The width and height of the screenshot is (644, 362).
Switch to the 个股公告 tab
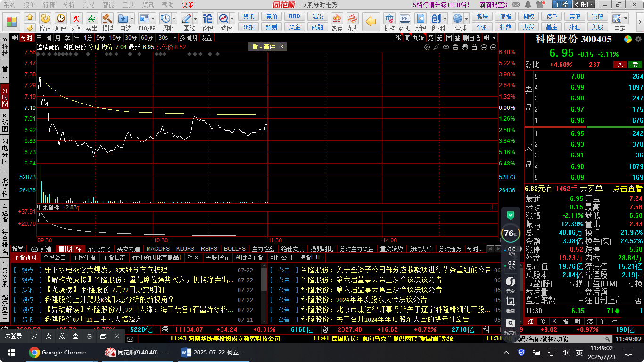pos(54,258)
